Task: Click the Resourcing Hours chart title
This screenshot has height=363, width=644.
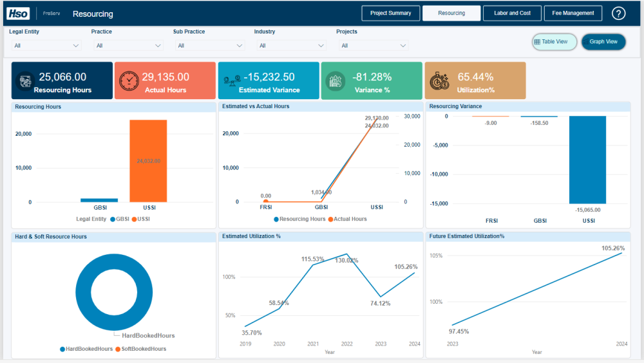Action: tap(38, 107)
